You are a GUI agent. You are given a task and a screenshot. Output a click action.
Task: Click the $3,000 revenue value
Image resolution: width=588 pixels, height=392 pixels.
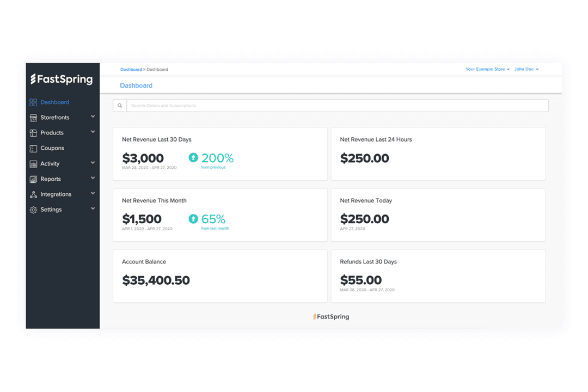143,158
